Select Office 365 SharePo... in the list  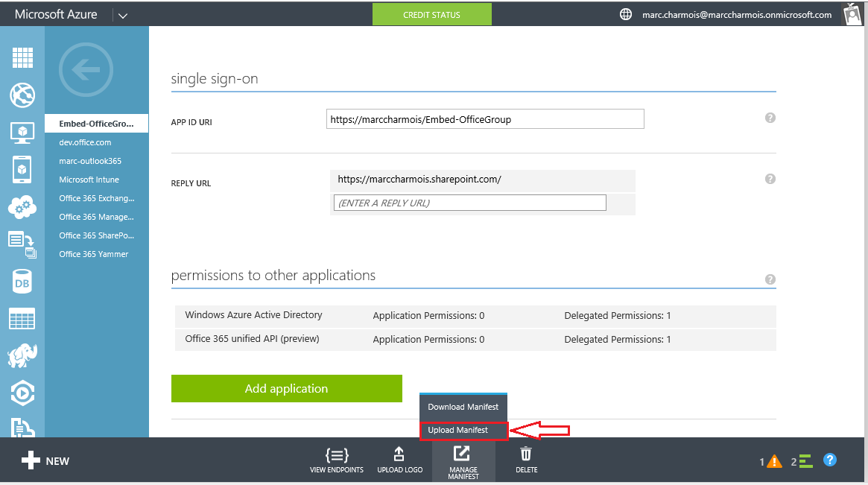[96, 236]
